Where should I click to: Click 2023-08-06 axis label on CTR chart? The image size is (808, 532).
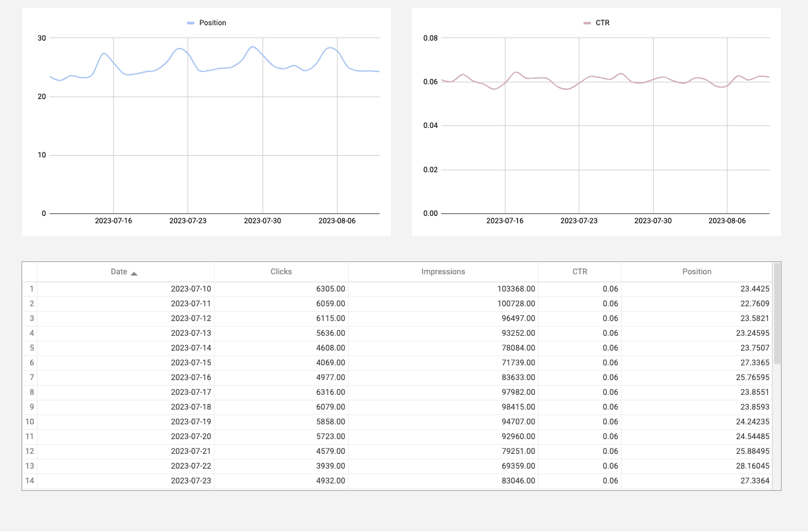[727, 220]
